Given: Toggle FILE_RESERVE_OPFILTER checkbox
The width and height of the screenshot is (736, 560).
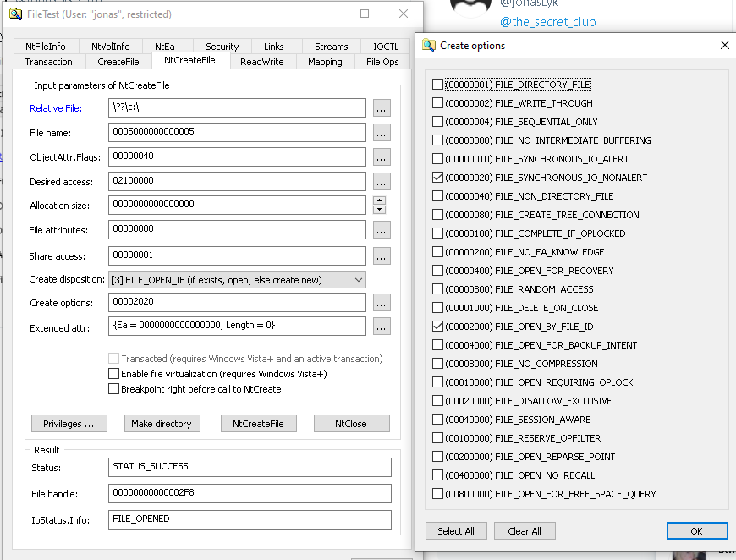Looking at the screenshot, I should (437, 438).
